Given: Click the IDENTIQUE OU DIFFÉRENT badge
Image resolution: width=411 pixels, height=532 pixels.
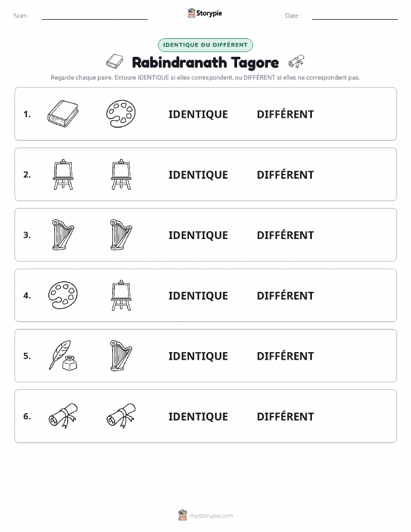Looking at the screenshot, I should pos(205,45).
